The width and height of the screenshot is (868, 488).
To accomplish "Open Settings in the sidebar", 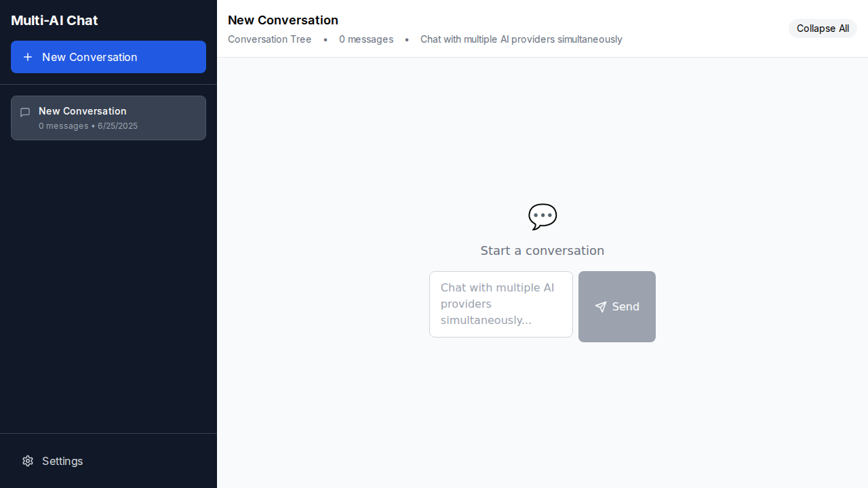I will coord(108,461).
